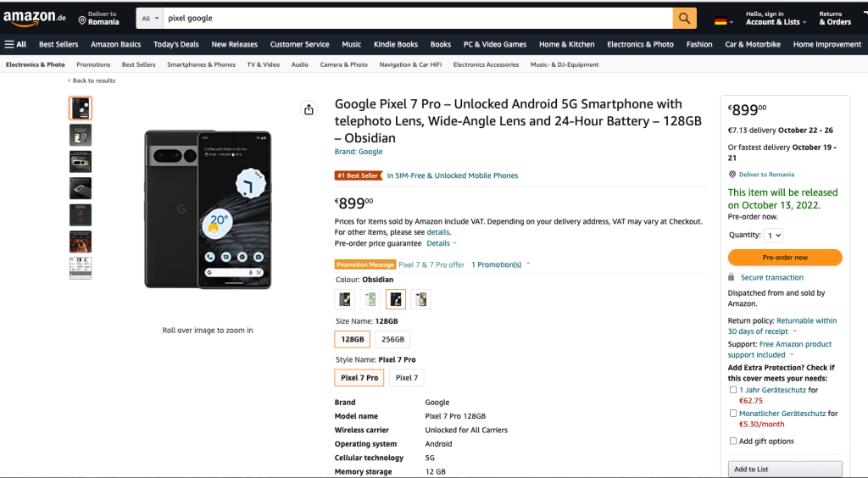
Task: Click the Pre-order now button
Action: [785, 258]
